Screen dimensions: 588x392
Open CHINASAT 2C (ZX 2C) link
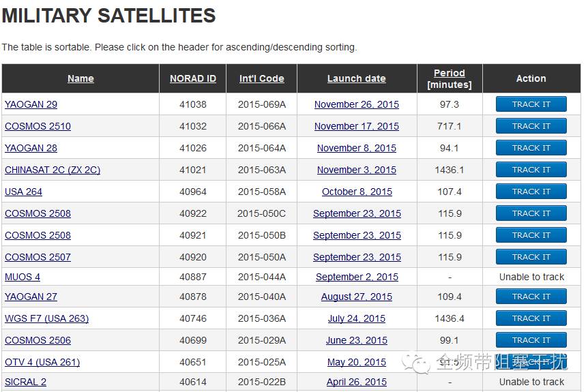click(53, 170)
